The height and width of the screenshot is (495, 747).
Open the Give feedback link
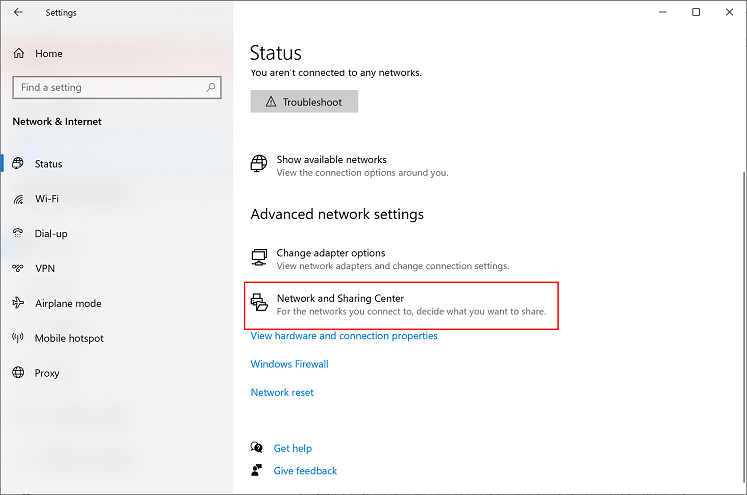point(305,471)
